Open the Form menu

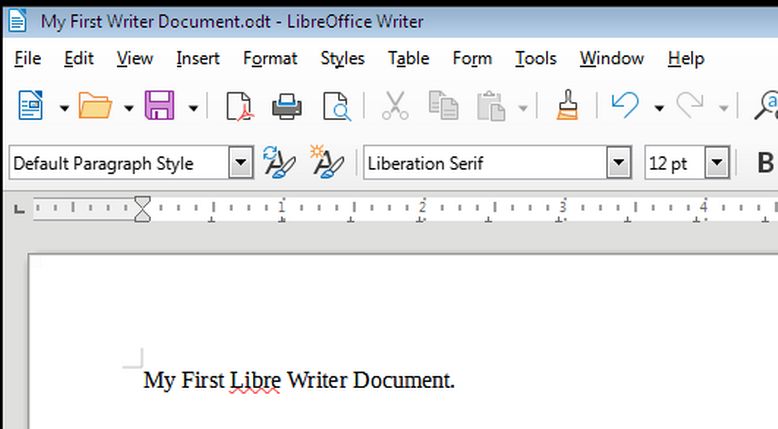(x=472, y=59)
